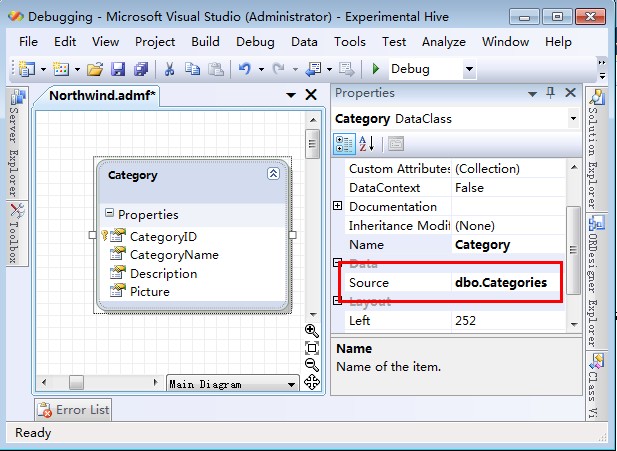Click the New Project toolbar icon
617x451 pixels.
pos(27,69)
